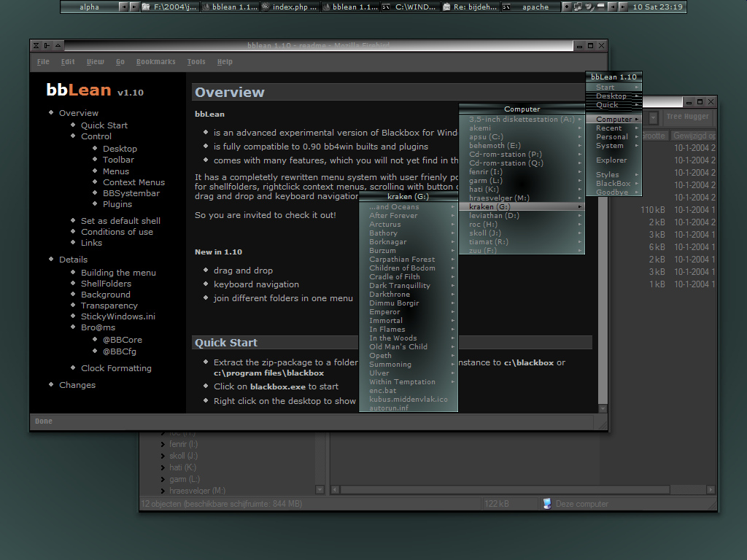Expand the fenrir (I:) tree node
The width and height of the screenshot is (747, 560).
pos(162,444)
